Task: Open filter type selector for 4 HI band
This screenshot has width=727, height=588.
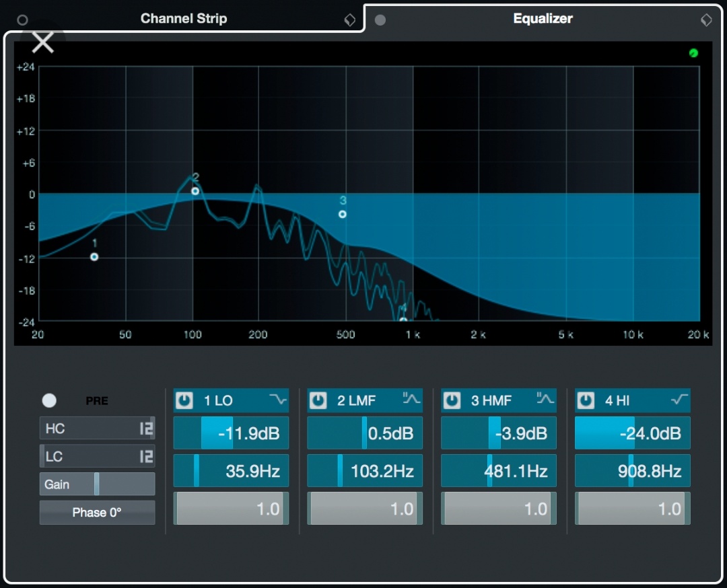Action: coord(679,399)
